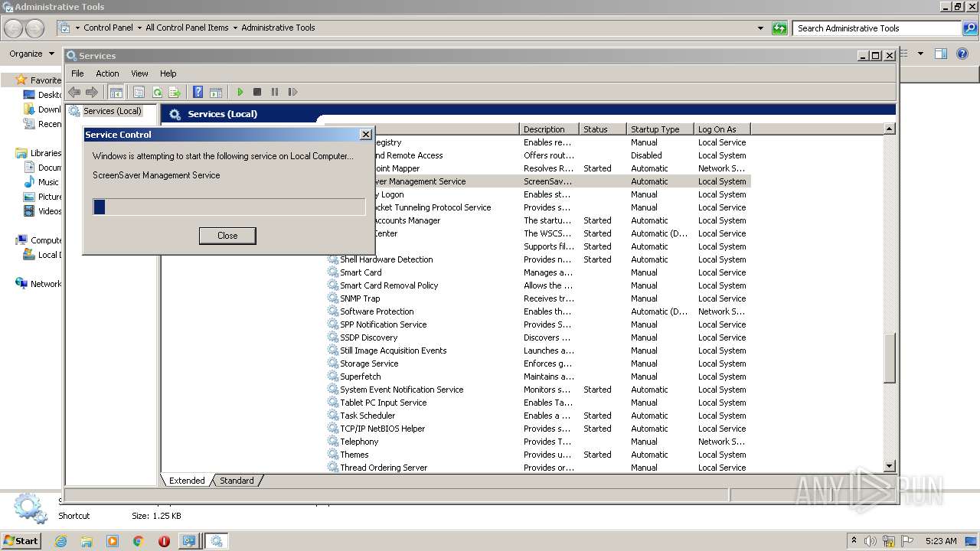The height and width of the screenshot is (551, 980).
Task: Show hidden tray icons arrow
Action: coord(854,541)
